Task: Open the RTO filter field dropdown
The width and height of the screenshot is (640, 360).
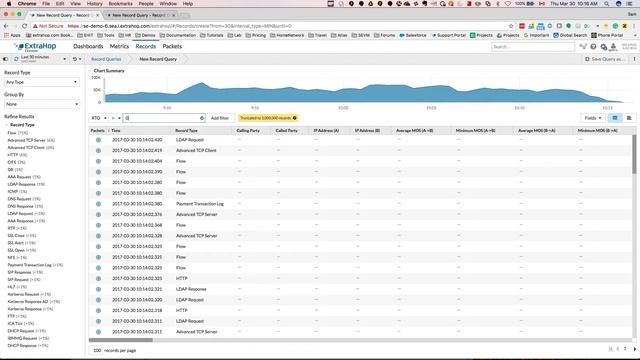Action: pos(99,118)
